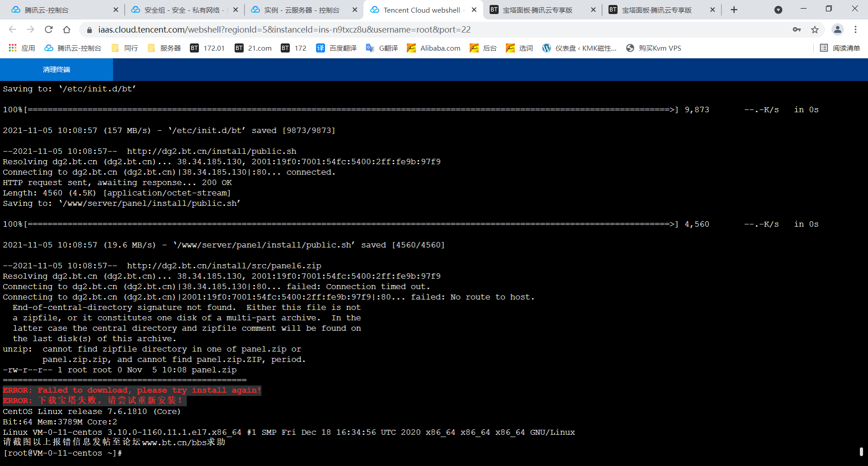
Task: Open the tab search dropdown arrow
Action: pos(778,10)
